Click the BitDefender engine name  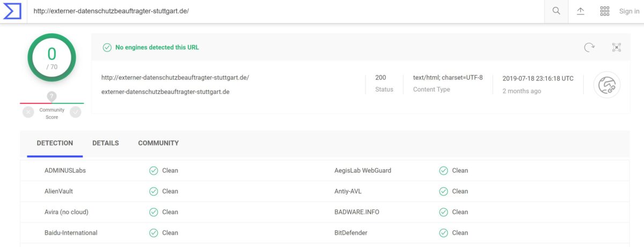pos(350,233)
